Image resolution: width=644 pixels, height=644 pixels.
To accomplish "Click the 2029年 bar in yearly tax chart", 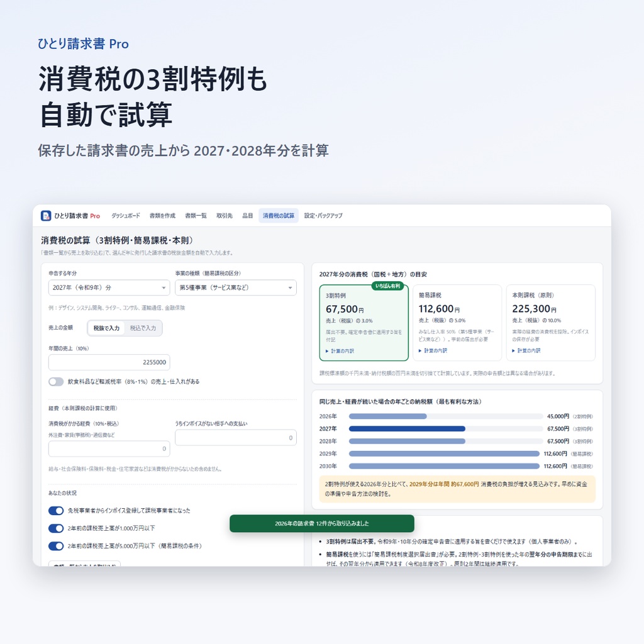I will pos(445,454).
